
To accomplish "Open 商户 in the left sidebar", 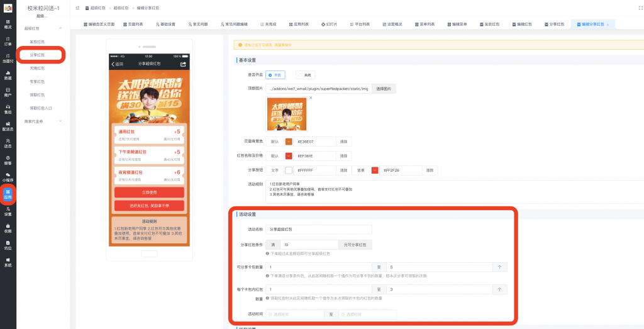I will point(8,92).
